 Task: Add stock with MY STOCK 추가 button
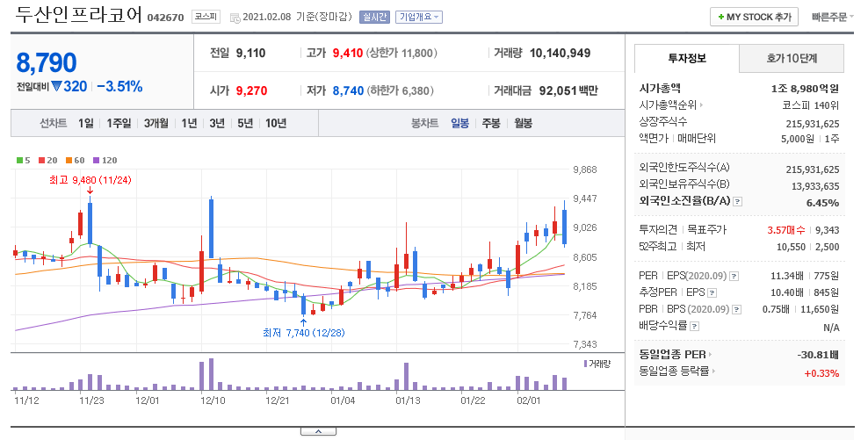click(x=754, y=18)
